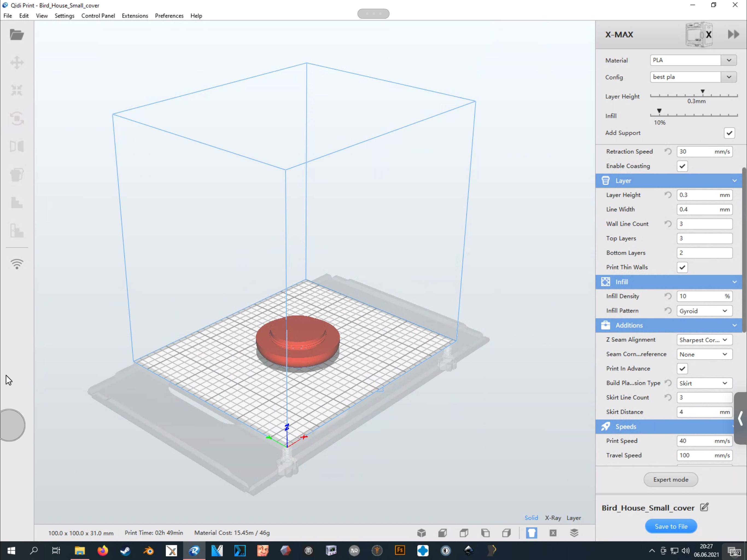Reset Wall Line Count with undo arrow

click(x=668, y=224)
